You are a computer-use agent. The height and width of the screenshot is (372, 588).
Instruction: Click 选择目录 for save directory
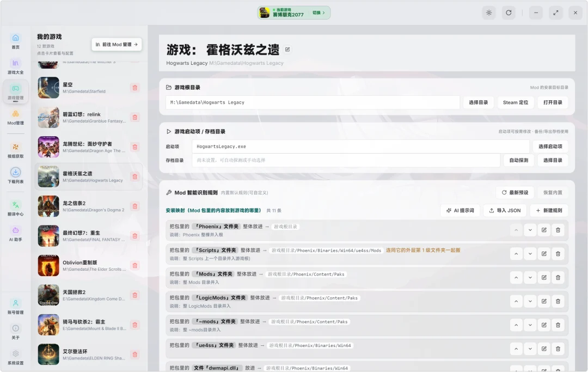553,160
